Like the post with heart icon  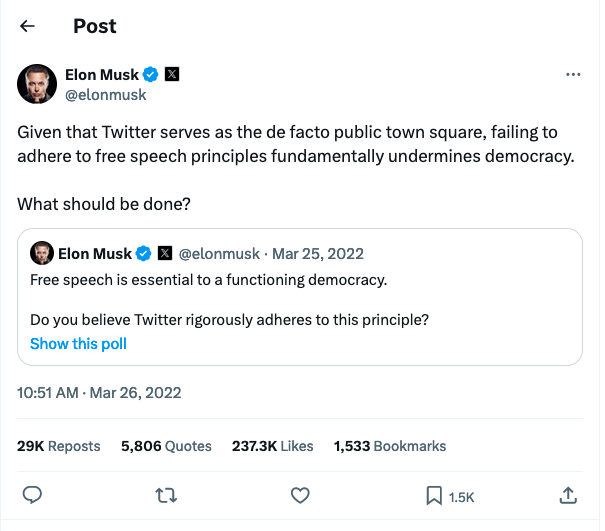pyautogui.click(x=299, y=495)
